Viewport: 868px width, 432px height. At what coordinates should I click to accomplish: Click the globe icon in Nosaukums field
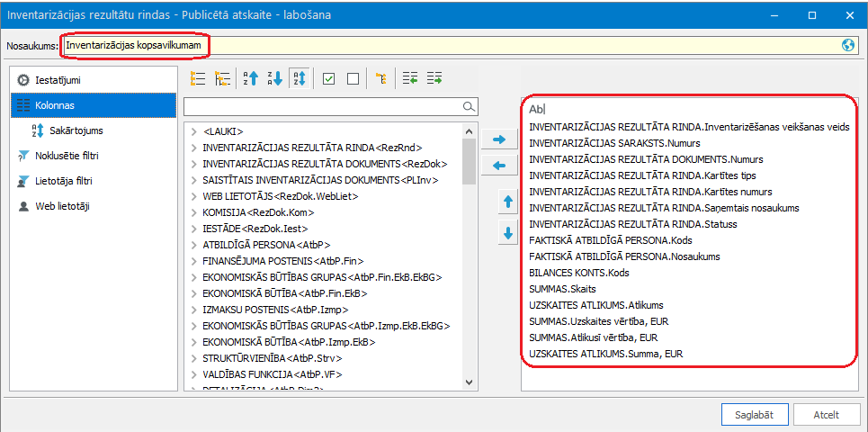coord(848,46)
